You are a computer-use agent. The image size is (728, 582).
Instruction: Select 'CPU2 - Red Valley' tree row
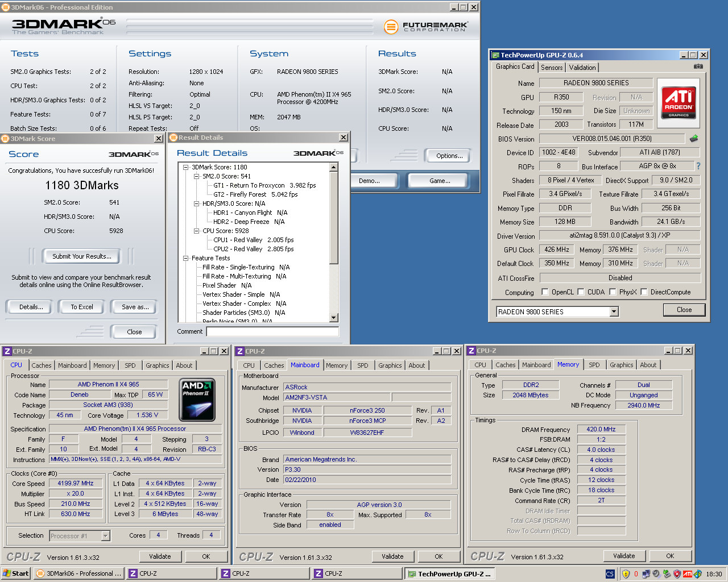(254, 249)
